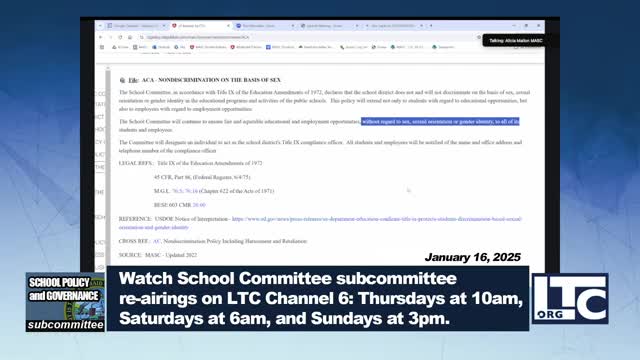This screenshot has width=640, height=360.
Task: Open the apps grid icon in the bookmarks bar
Action: tap(102, 47)
